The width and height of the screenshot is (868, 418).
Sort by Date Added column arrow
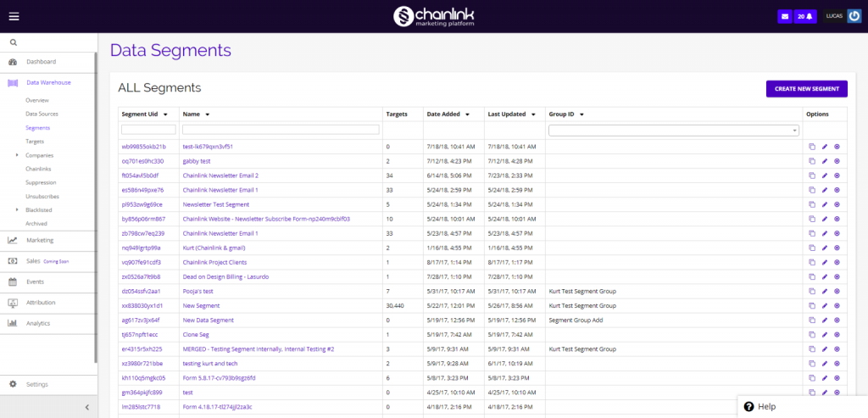coord(467,114)
